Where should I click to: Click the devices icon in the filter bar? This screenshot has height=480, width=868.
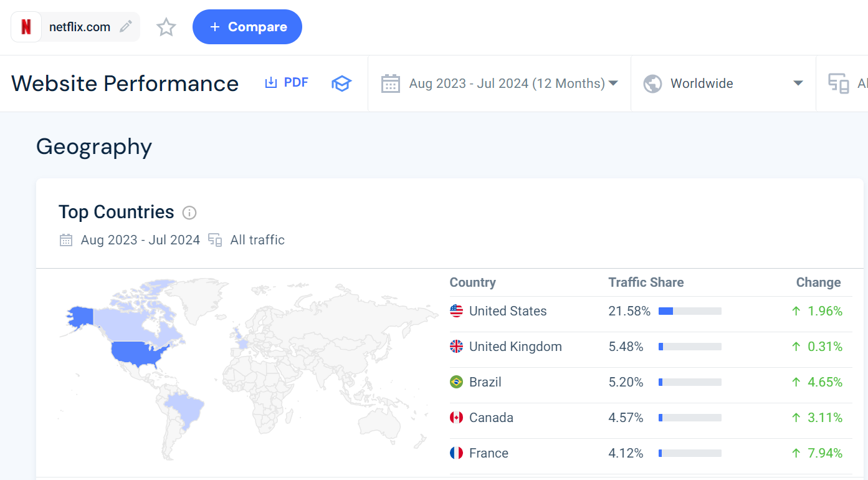(x=839, y=84)
